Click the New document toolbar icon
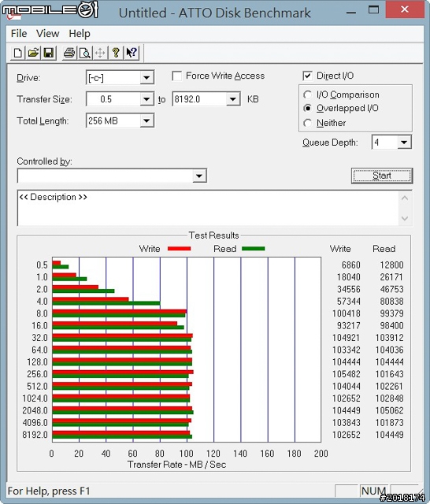Viewport: 430px width, 504px height. click(18, 53)
